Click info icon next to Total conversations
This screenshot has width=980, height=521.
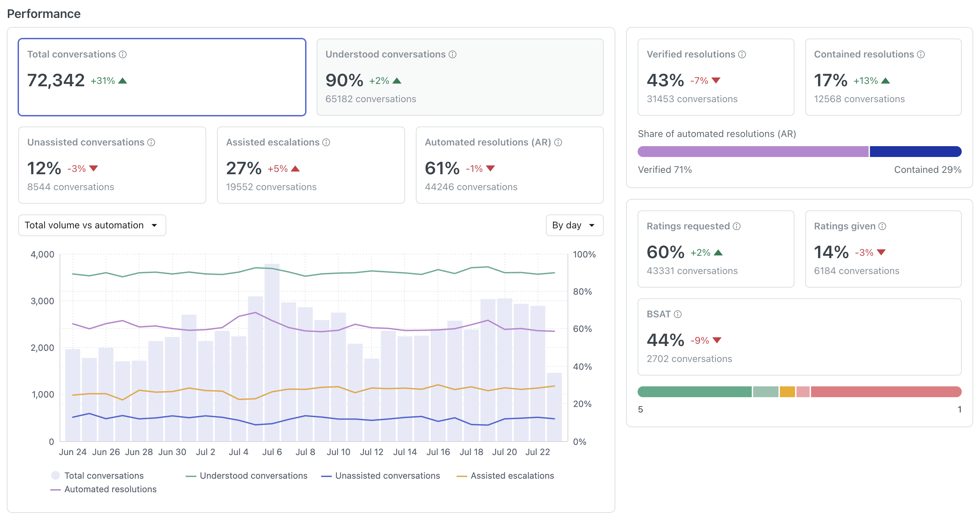[x=123, y=54]
